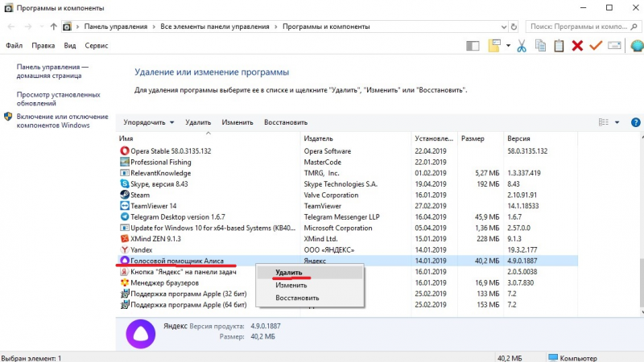The image size is (644, 362).
Task: Click the TeamViewer 14 program icon
Action: point(125,206)
